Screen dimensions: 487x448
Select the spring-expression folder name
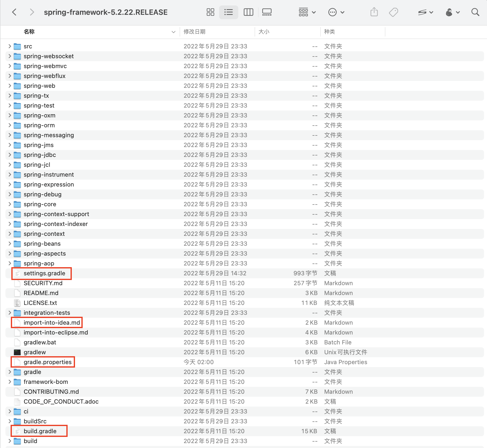point(49,184)
